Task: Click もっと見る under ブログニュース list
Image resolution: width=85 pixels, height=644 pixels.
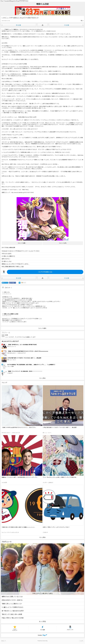Action: [42, 621]
